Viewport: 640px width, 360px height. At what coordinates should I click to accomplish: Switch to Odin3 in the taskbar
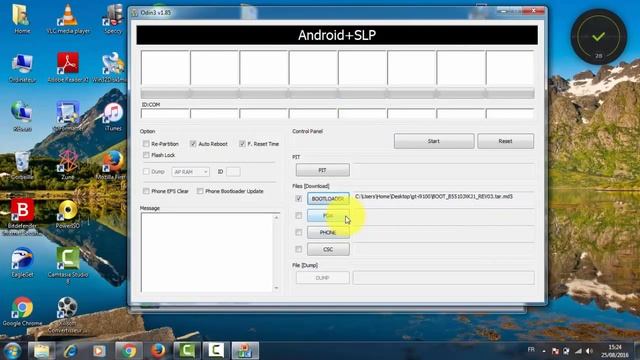coord(245,351)
